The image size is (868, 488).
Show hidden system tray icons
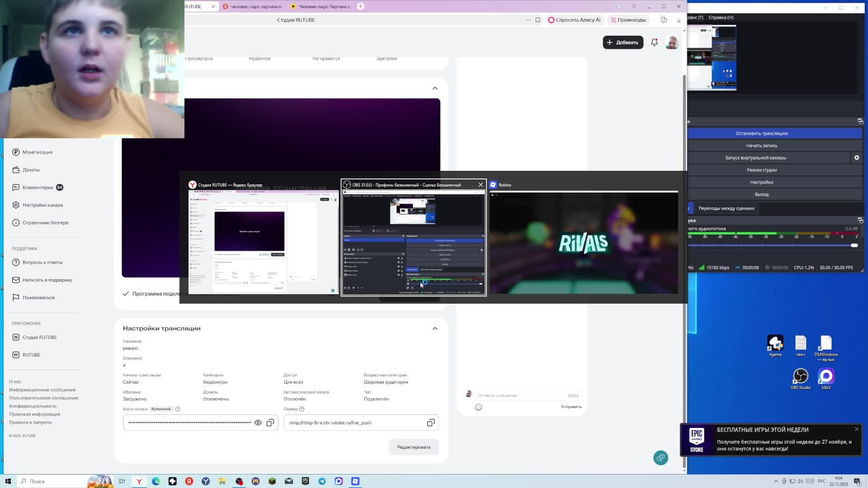tap(776, 481)
